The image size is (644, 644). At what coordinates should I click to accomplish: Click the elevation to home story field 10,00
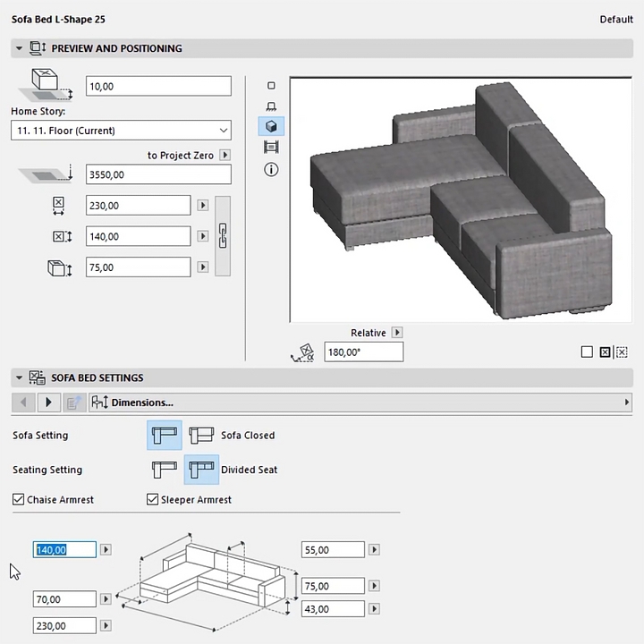pyautogui.click(x=158, y=86)
